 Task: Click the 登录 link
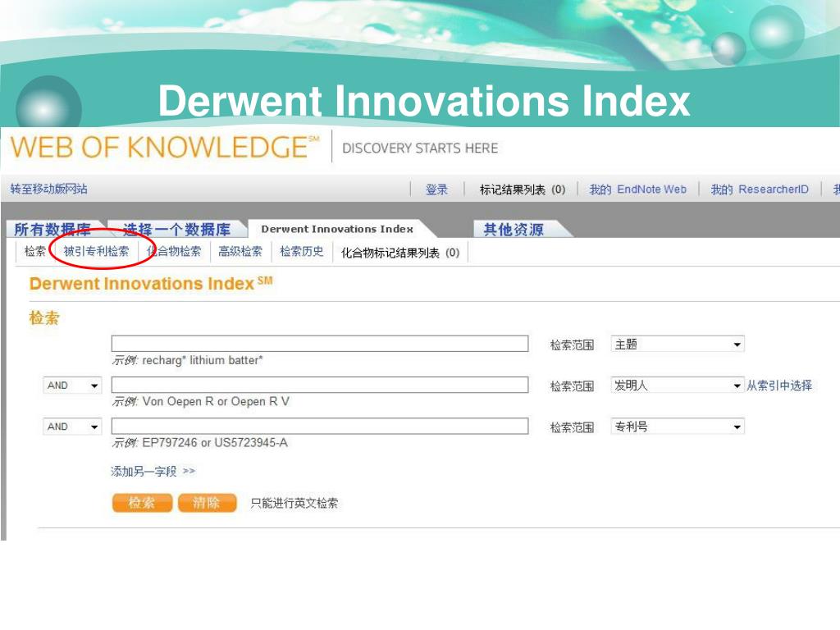point(436,189)
